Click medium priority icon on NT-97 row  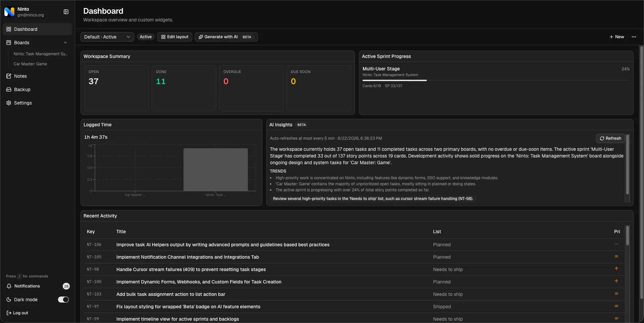coord(616,306)
